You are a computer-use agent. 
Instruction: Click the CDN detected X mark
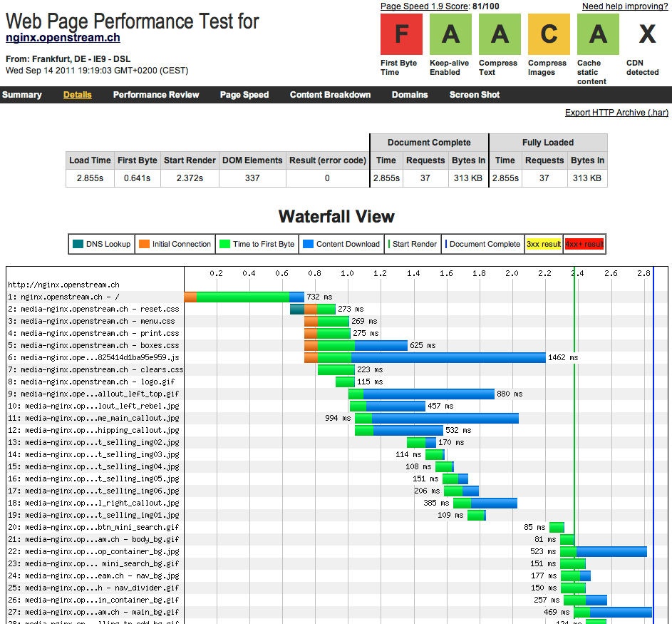pos(646,34)
